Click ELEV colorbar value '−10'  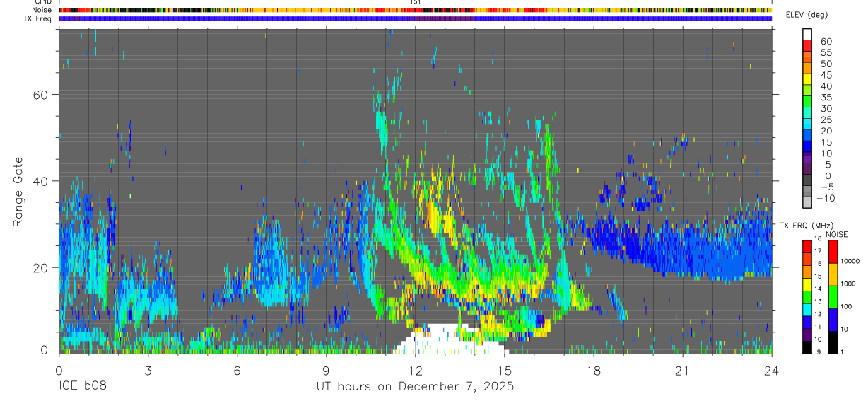point(826,198)
